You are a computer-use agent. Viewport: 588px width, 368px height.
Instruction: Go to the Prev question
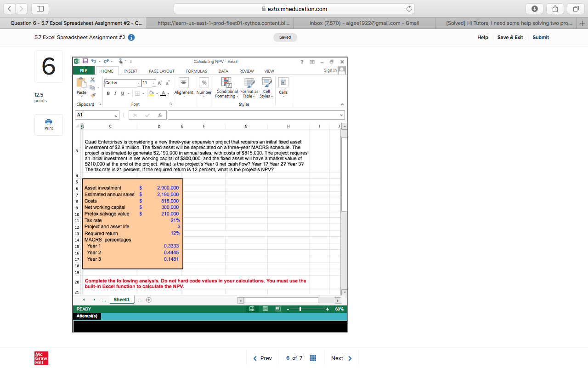[x=263, y=358]
